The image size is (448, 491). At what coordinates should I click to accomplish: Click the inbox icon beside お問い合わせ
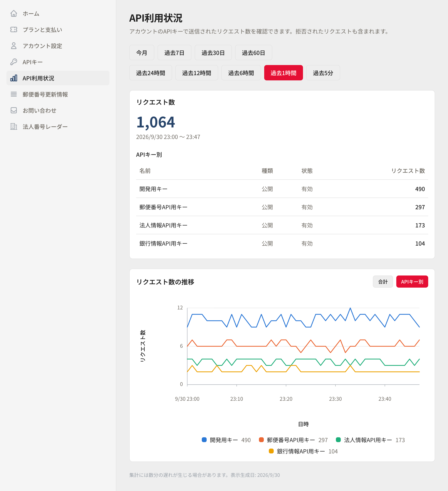[14, 110]
